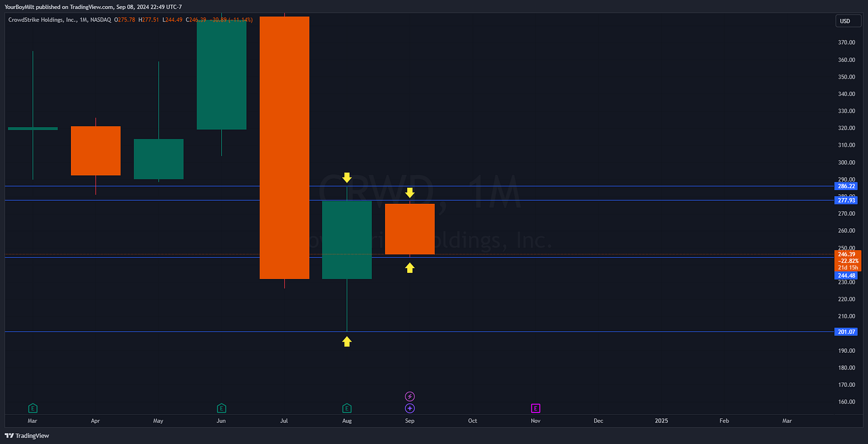Select the 201.07 blue price line label
The height and width of the screenshot is (444, 868).
tap(847, 332)
